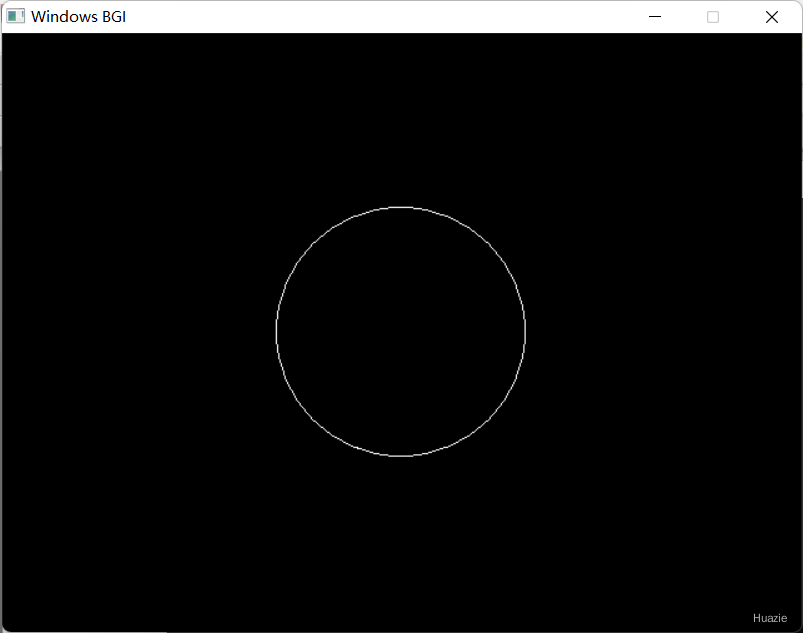Image resolution: width=803 pixels, height=633 pixels.
Task: Click the Huazie watermark text
Action: tap(769, 618)
